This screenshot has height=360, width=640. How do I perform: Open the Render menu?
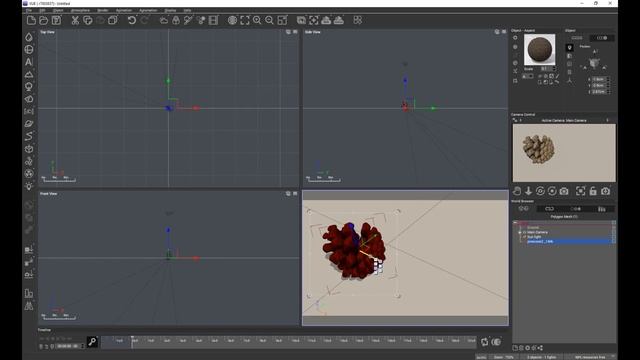103,10
